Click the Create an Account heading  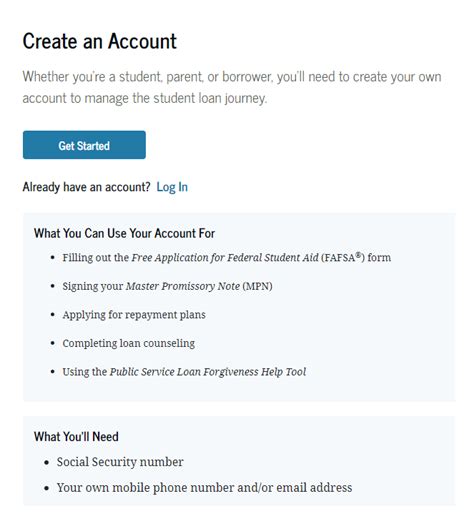pos(100,41)
